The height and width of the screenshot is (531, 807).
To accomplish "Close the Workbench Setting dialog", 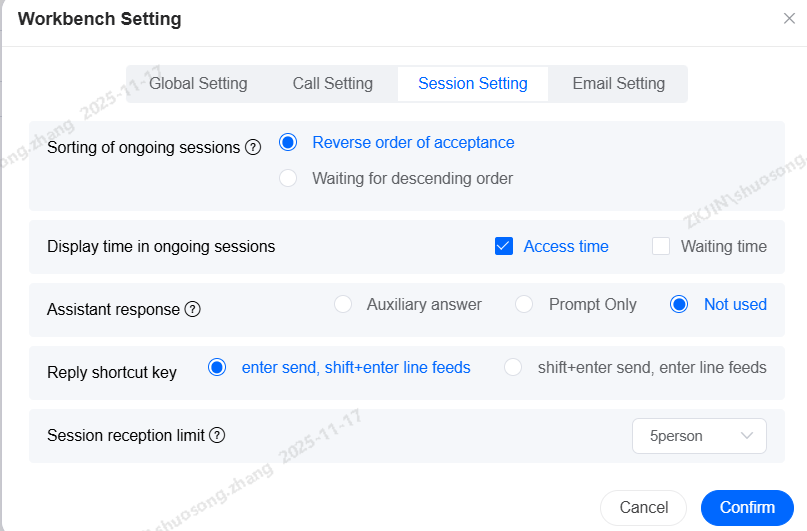I will pos(789,19).
